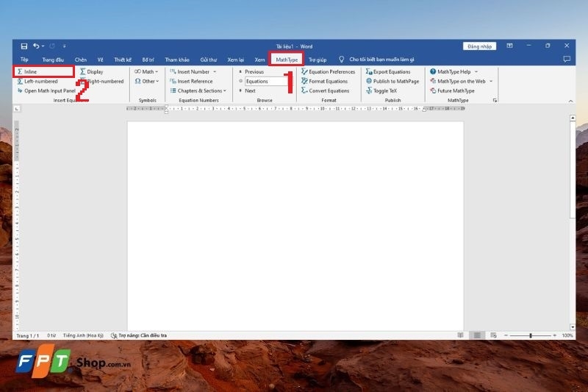Select the Tham khảo tab
The width and height of the screenshot is (588, 392).
tap(177, 60)
